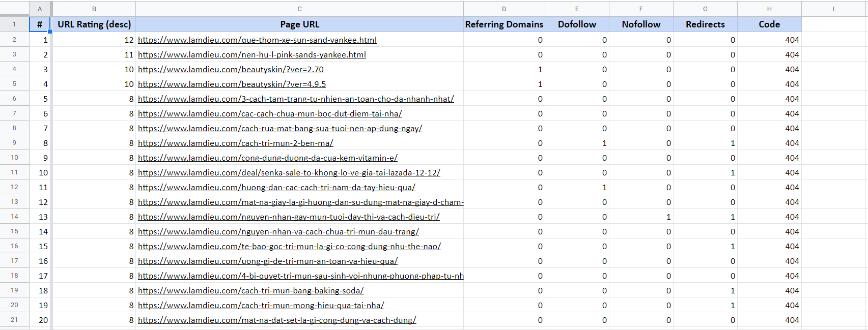This screenshot has width=868, height=330.
Task: Select URL Rating cell with value 11
Action: (94, 54)
